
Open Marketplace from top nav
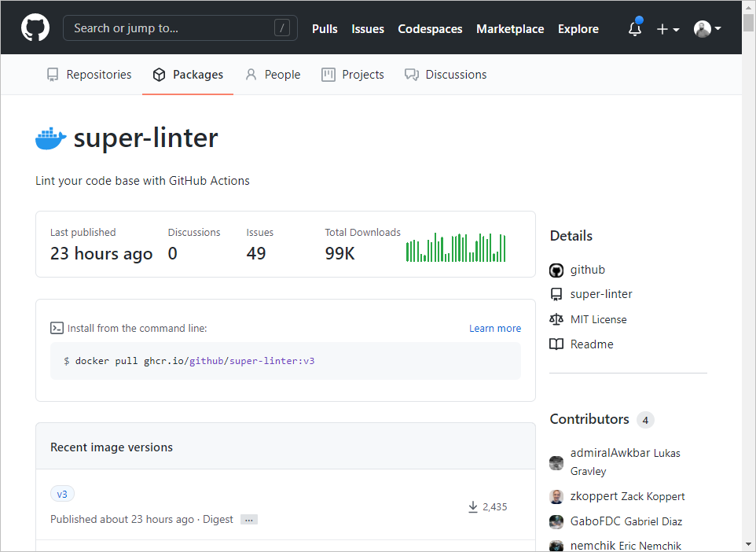pyautogui.click(x=510, y=29)
